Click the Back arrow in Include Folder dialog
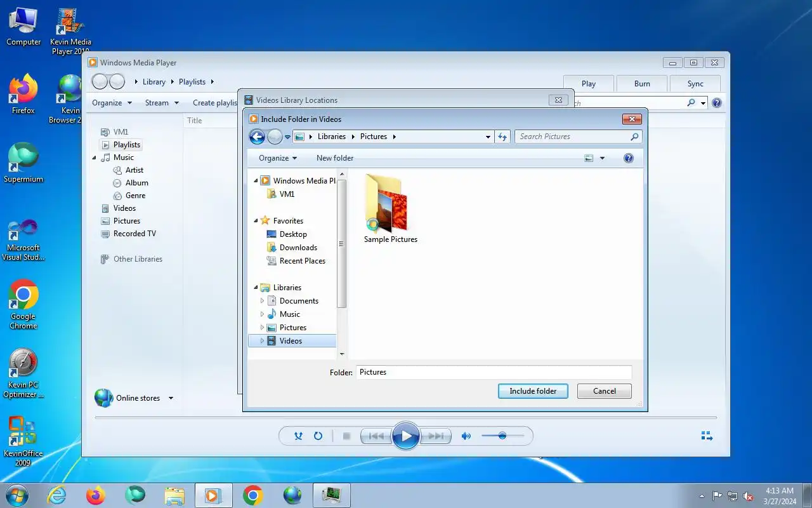Screen dimensions: 812x508 pos(257,137)
